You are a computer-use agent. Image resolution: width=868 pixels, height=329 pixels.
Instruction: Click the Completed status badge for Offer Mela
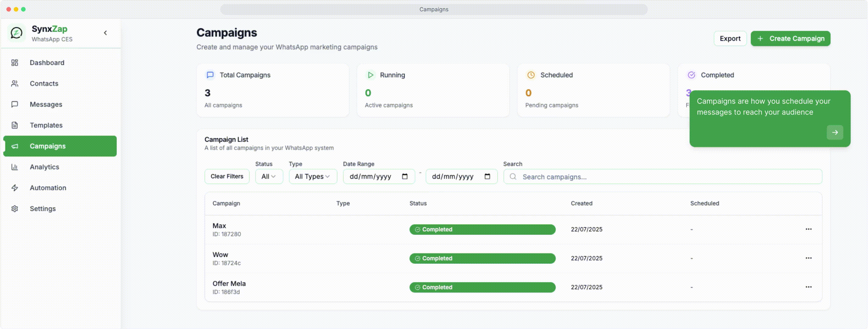click(x=482, y=287)
